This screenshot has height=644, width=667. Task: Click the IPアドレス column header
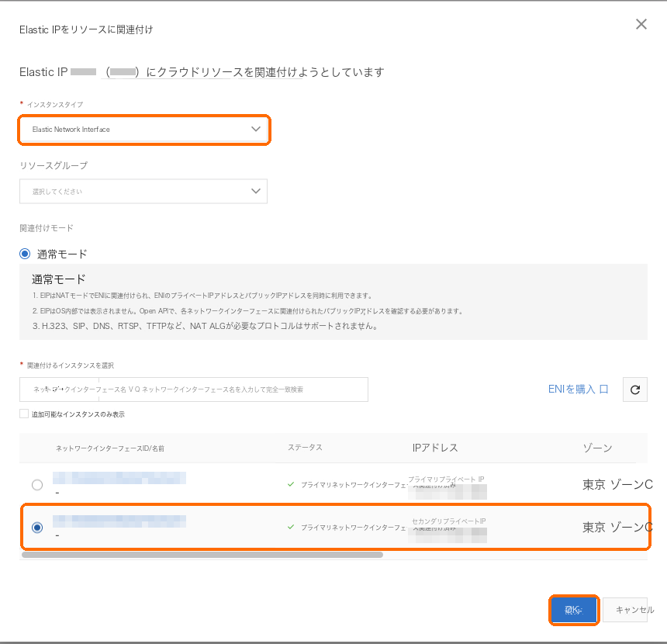(x=435, y=448)
